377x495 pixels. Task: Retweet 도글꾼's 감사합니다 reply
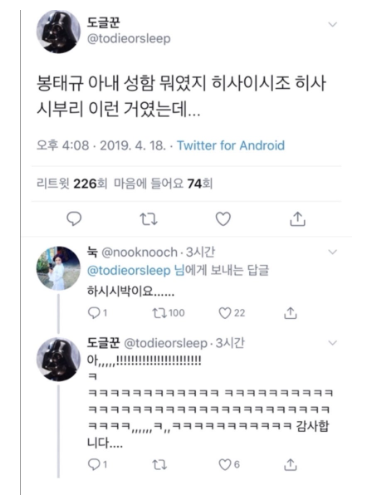coord(159,464)
